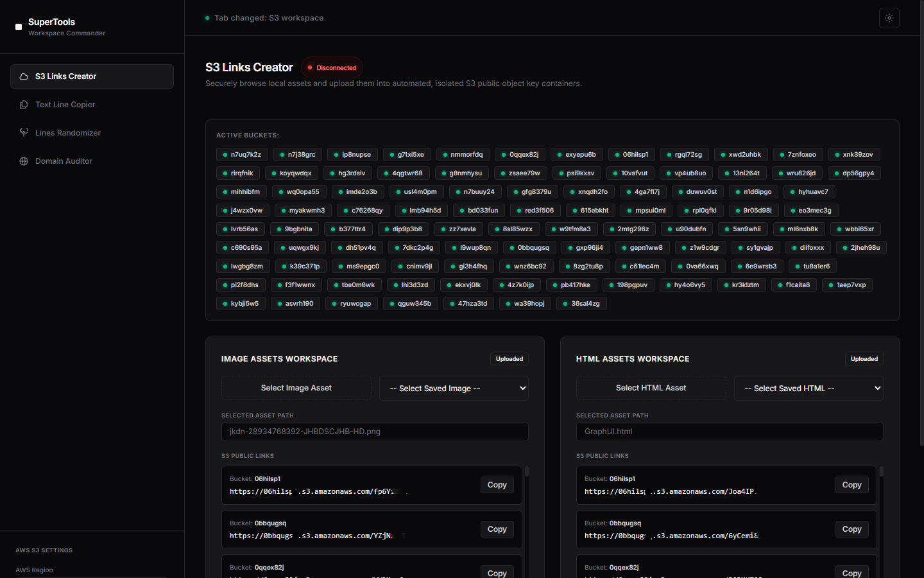This screenshot has height=578, width=924.
Task: Copy the image link for bucket 06hilsp1
Action: click(497, 485)
